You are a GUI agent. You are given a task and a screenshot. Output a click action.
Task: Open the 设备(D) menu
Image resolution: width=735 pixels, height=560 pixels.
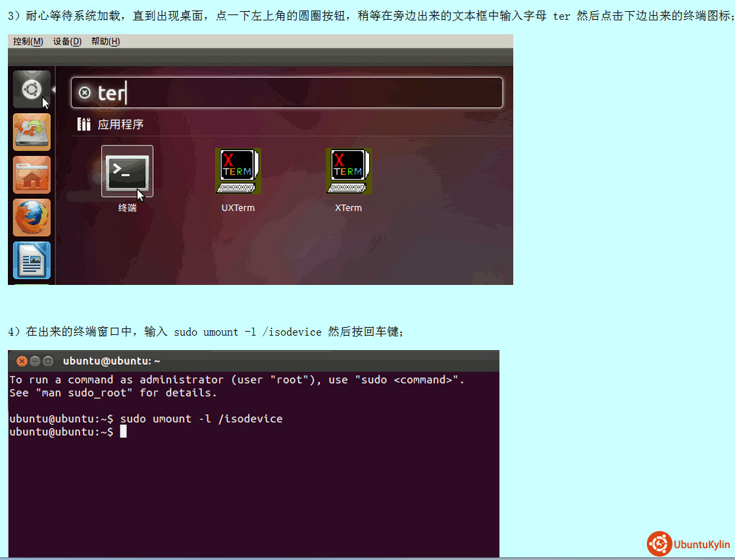tap(67, 41)
